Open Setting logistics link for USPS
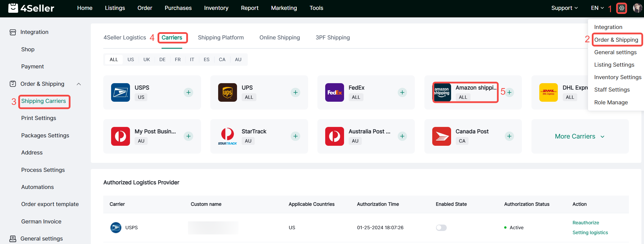The height and width of the screenshot is (244, 644). pos(590,232)
